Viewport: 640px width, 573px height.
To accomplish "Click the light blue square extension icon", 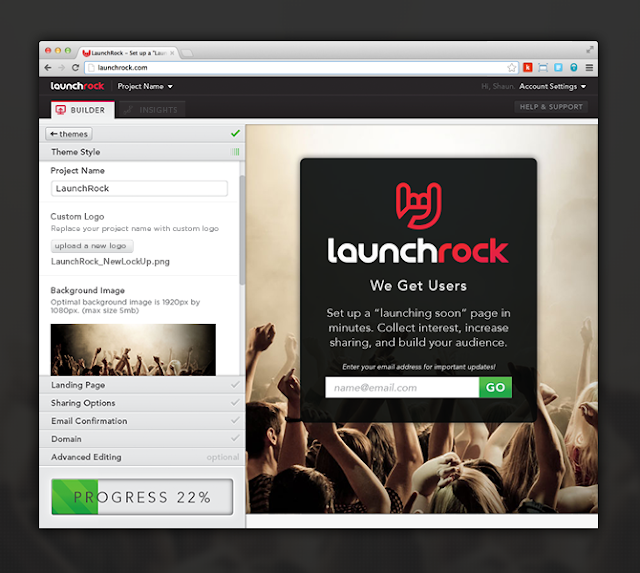I will click(x=558, y=67).
